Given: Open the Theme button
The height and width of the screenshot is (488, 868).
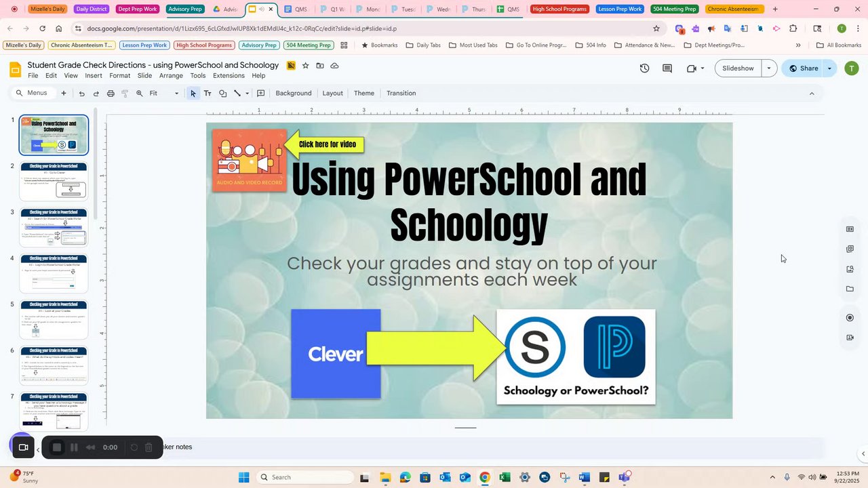Looking at the screenshot, I should (364, 94).
